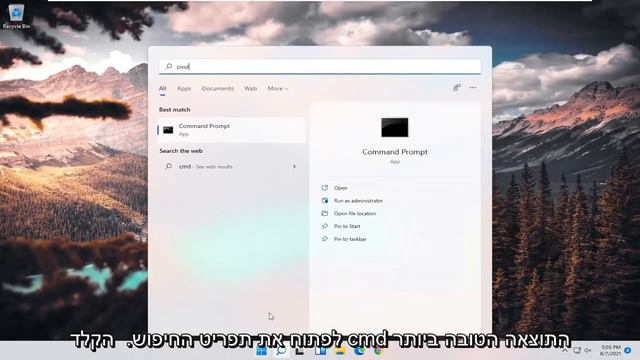Click Command Prompt title in preview pane
640x360 pixels.
[395, 152]
